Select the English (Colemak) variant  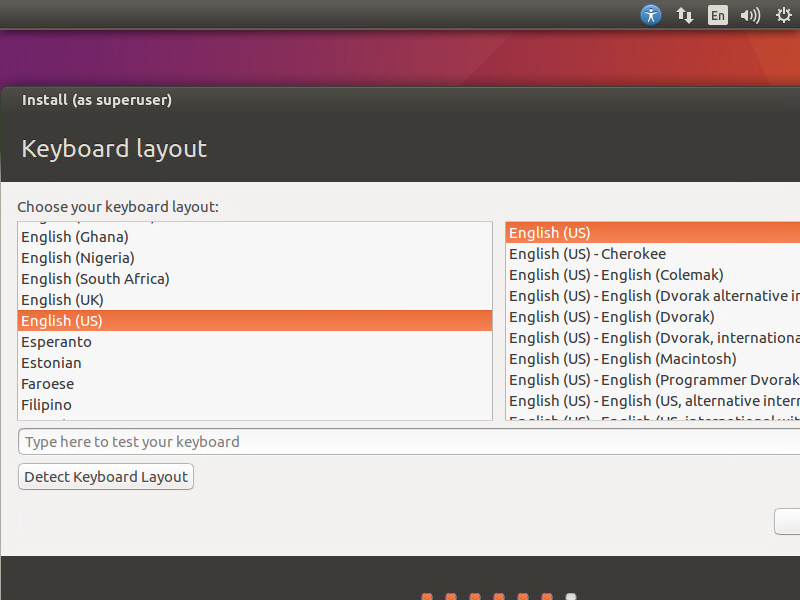(x=616, y=275)
